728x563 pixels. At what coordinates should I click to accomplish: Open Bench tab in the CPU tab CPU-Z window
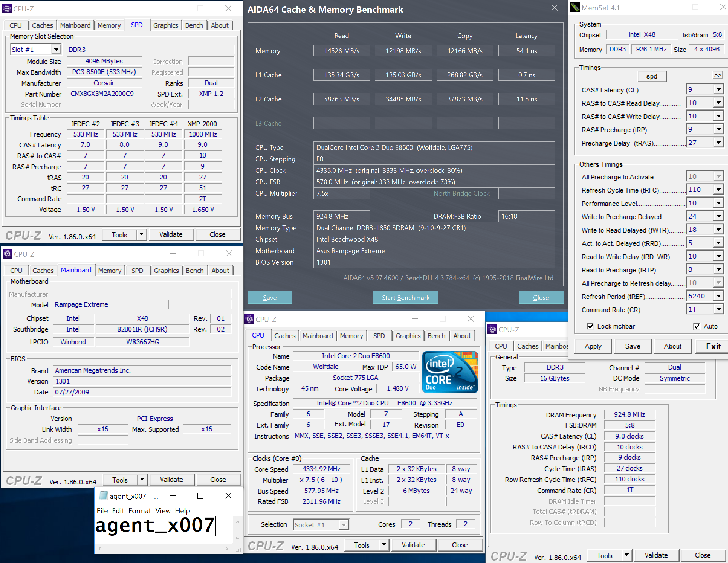tap(436, 336)
